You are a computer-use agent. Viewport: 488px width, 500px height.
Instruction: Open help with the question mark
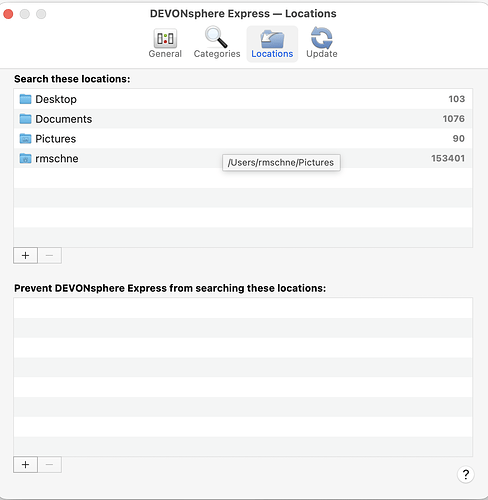pos(466,474)
